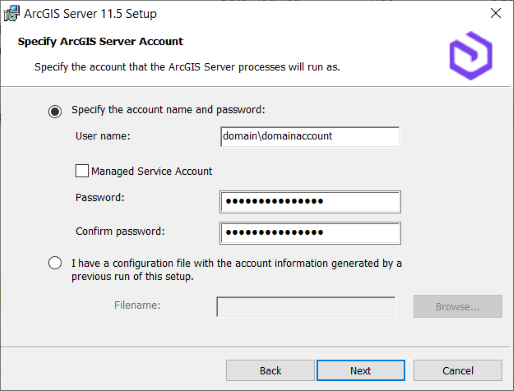Click the purple ArcGIS Server logo
Screen dimensions: 514x391
point(471,56)
